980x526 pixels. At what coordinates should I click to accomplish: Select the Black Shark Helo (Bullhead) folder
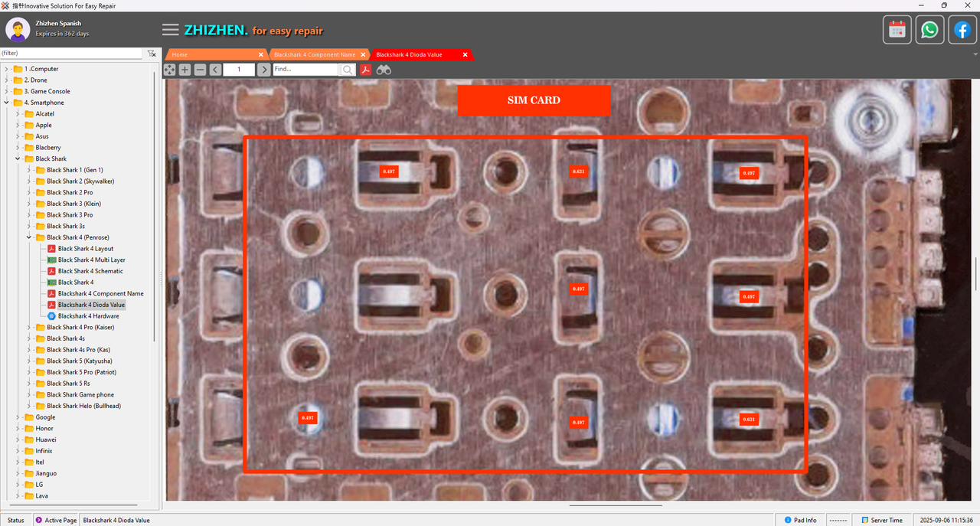(x=83, y=406)
